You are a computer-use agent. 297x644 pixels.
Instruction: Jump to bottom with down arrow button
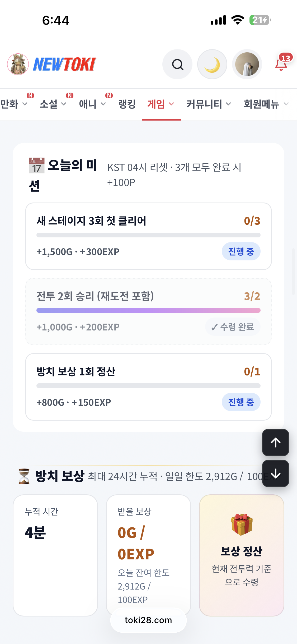276,473
